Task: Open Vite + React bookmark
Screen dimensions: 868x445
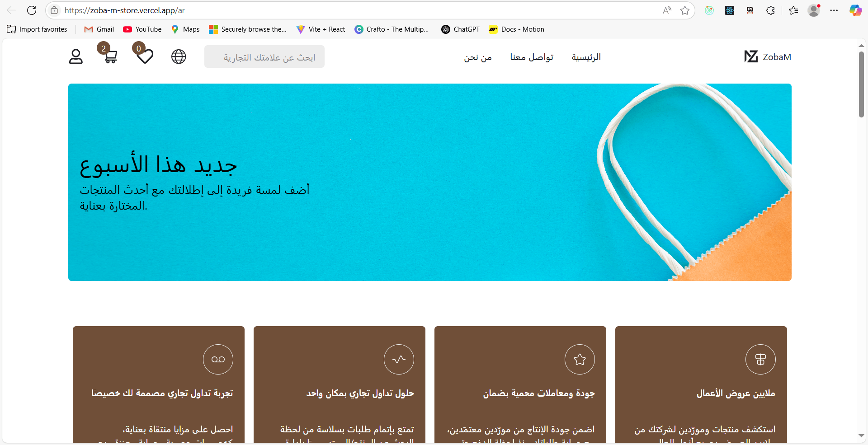Action: click(x=321, y=29)
